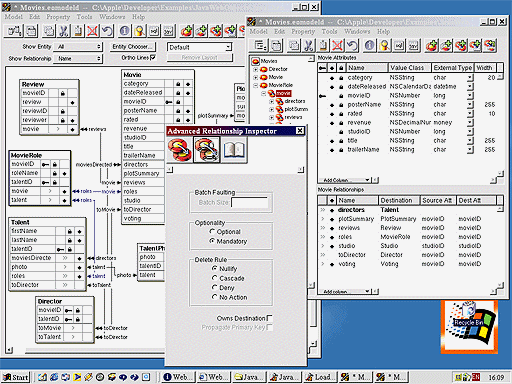
Task: Click the view-mode list icon in front window toolbar
Action: click(x=261, y=45)
